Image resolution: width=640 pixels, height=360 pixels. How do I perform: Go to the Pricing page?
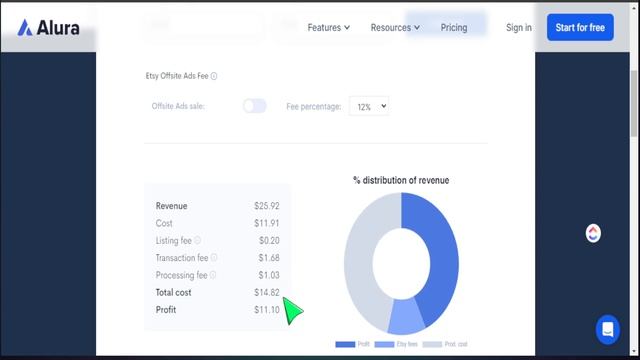(453, 27)
